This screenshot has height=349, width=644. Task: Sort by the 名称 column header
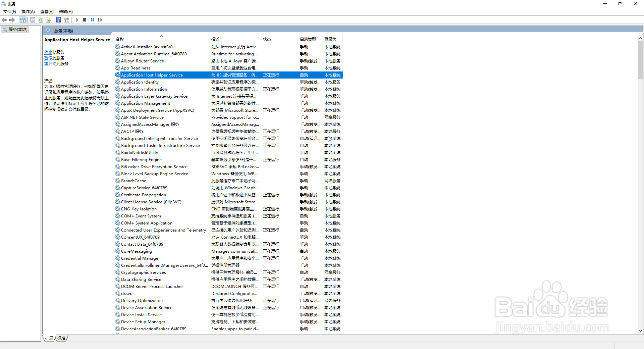pos(162,39)
